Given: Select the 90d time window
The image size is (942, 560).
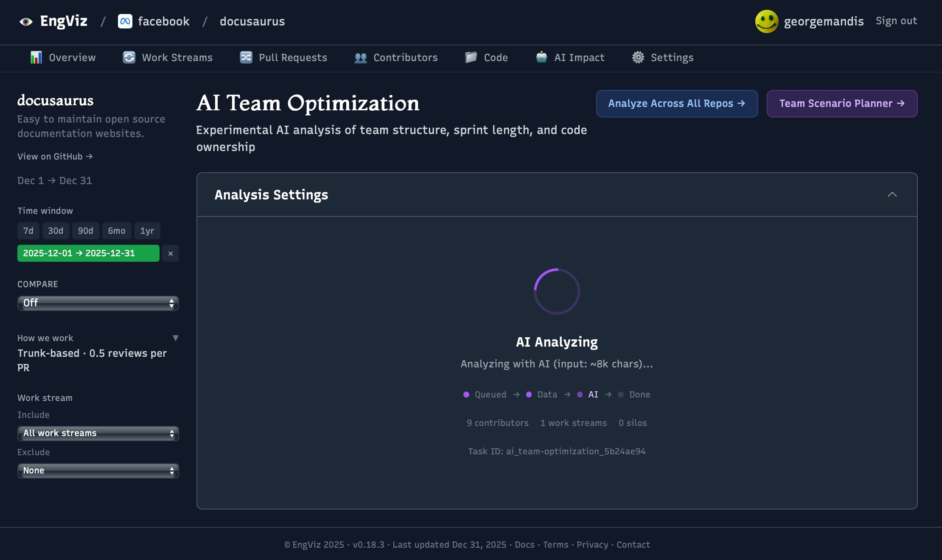Looking at the screenshot, I should pyautogui.click(x=85, y=231).
